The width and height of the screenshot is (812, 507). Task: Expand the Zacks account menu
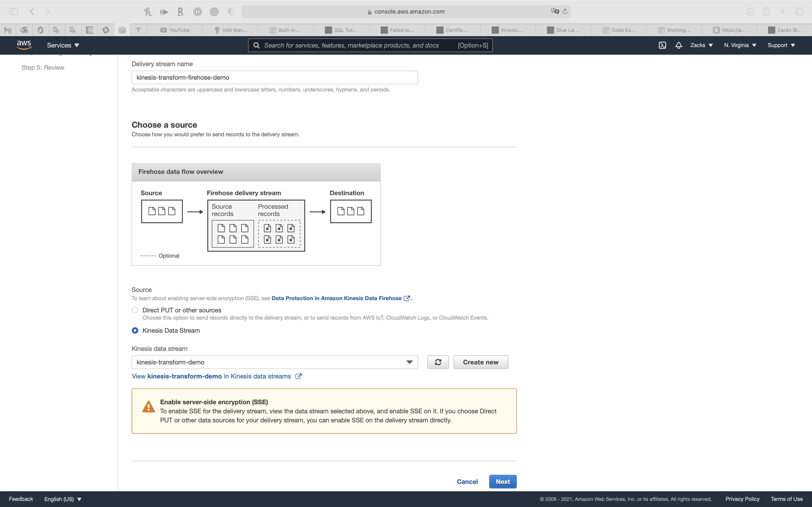(x=701, y=45)
